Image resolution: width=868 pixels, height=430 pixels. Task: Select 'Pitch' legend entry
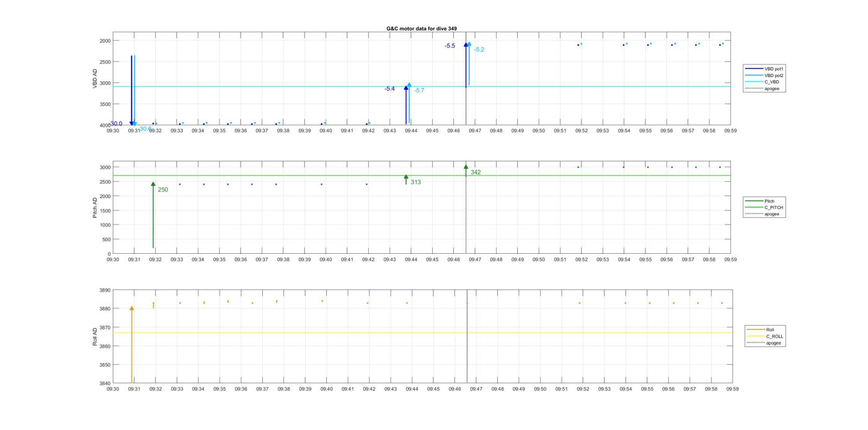(x=760, y=201)
